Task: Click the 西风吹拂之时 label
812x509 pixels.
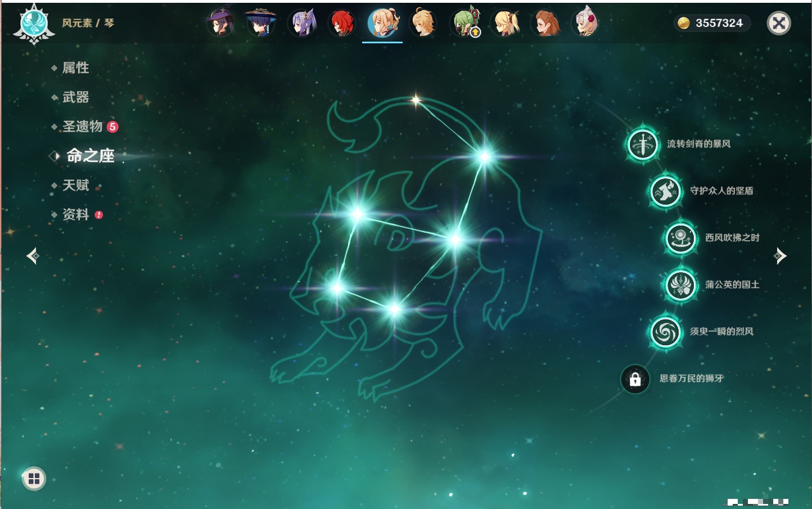Action: pyautogui.click(x=733, y=237)
